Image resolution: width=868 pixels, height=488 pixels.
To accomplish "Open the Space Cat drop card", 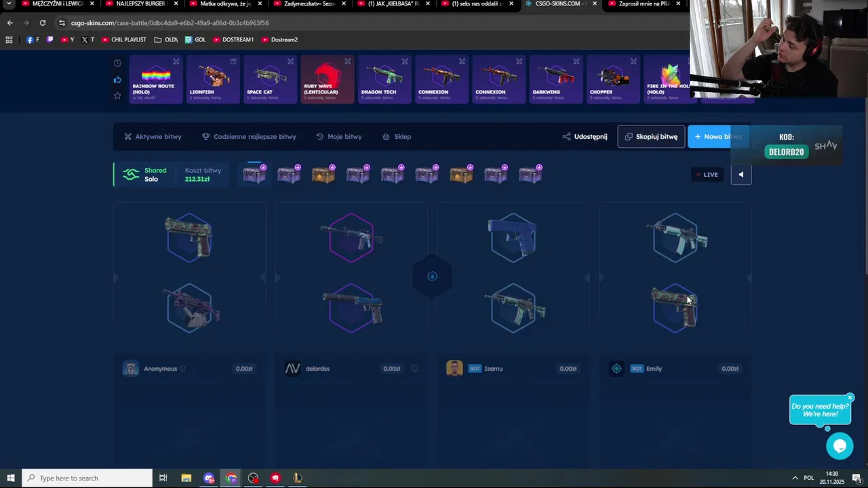I will point(270,79).
